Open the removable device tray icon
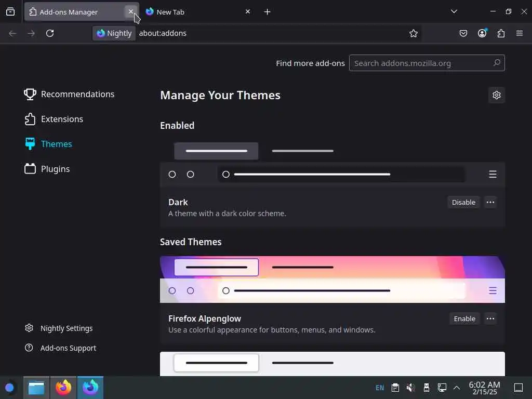The height and width of the screenshot is (399, 532). (x=427, y=388)
